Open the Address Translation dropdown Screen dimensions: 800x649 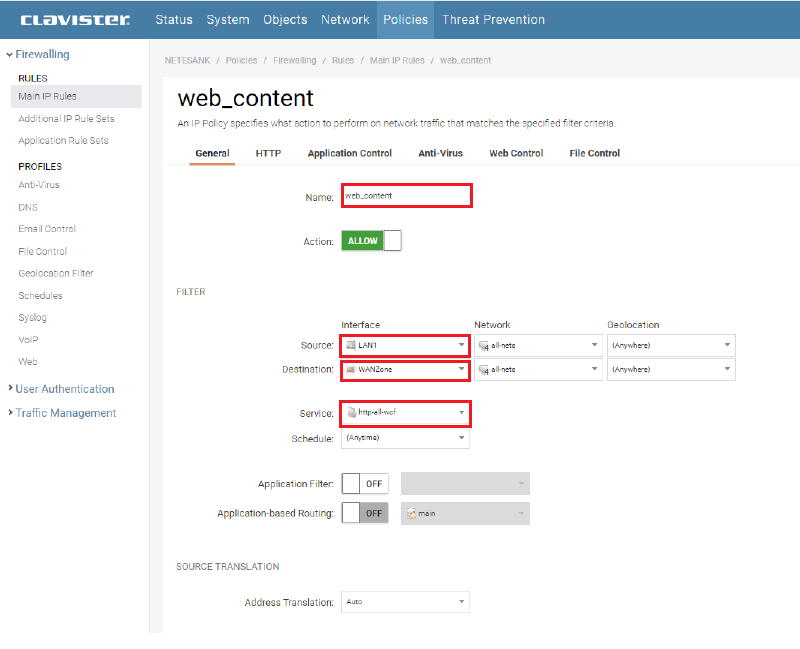(x=405, y=602)
